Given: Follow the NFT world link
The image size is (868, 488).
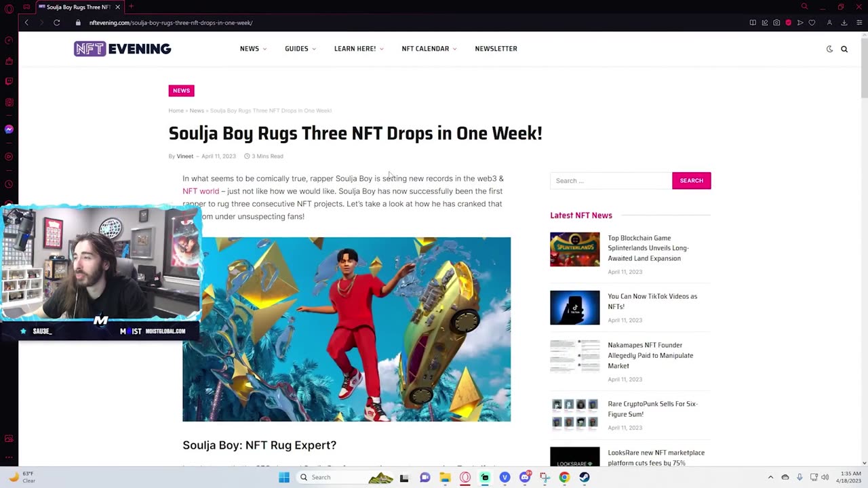Looking at the screenshot, I should coord(201,191).
